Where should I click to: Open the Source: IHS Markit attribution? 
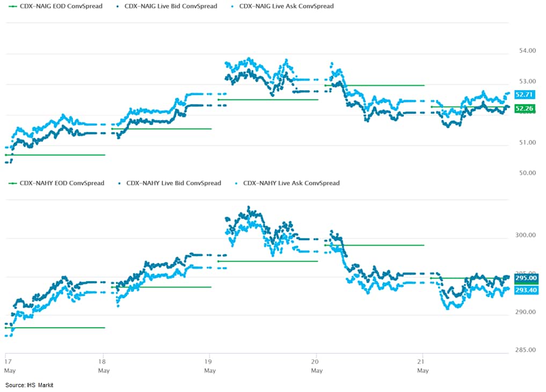30,385
